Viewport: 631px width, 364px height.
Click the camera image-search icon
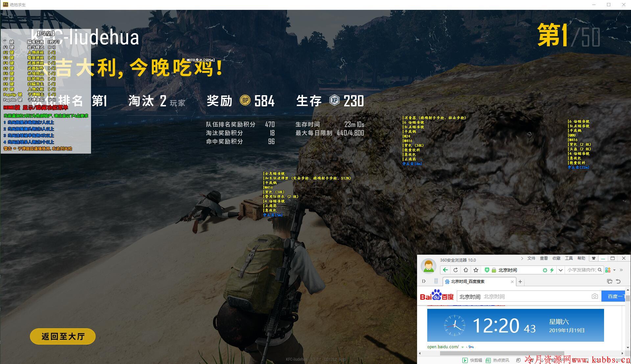[x=595, y=296]
